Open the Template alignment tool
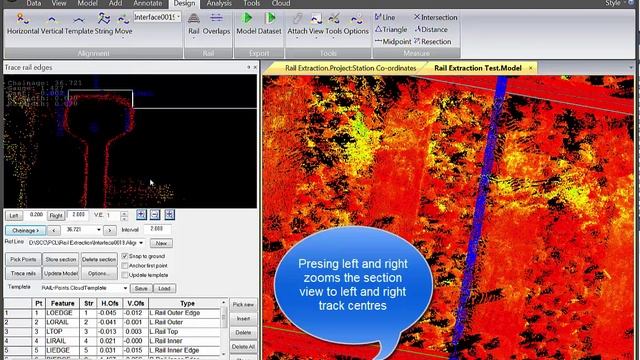This screenshot has width=640, height=360. (x=79, y=24)
